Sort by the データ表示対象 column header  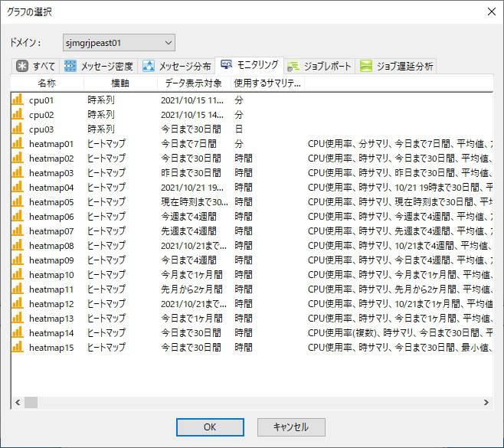click(194, 83)
